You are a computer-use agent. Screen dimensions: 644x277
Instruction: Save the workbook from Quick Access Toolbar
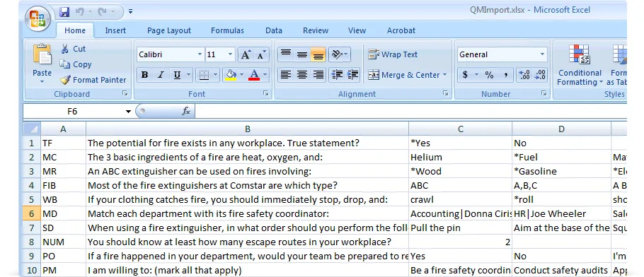(x=64, y=12)
